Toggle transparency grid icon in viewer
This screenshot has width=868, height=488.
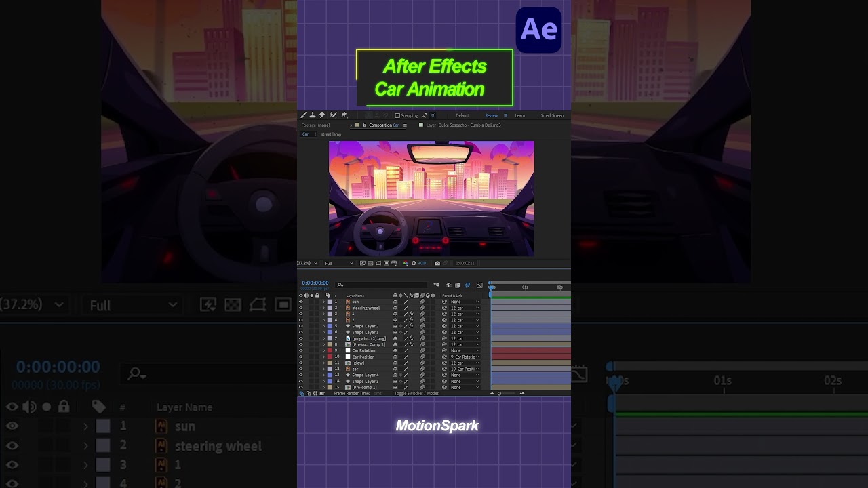(370, 263)
